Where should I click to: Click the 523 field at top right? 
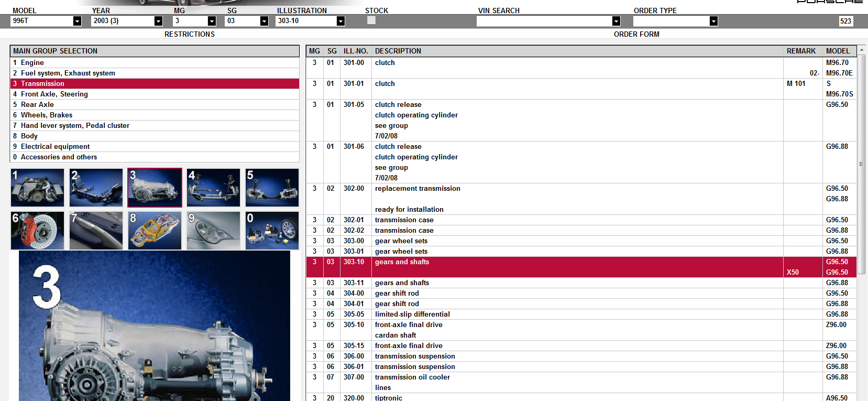tap(845, 21)
